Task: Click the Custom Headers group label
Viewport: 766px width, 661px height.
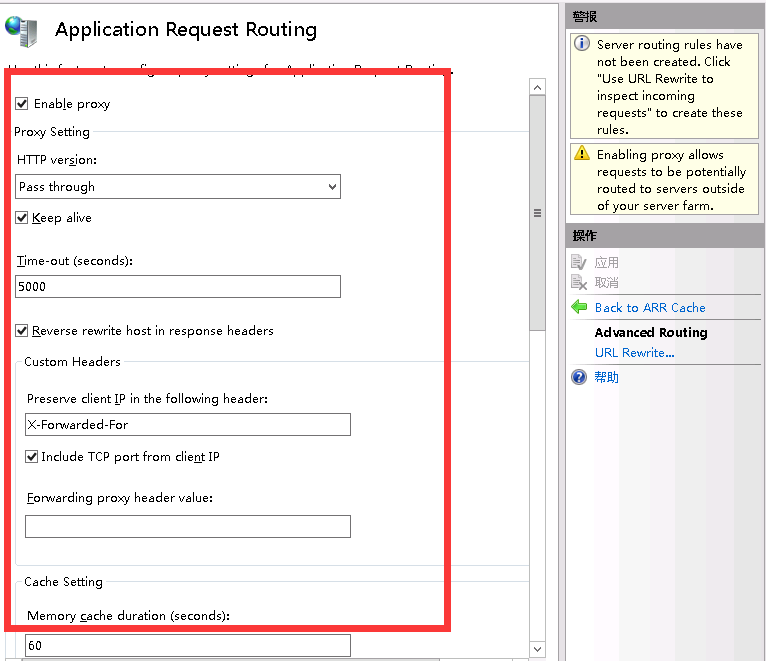Action: click(72, 362)
